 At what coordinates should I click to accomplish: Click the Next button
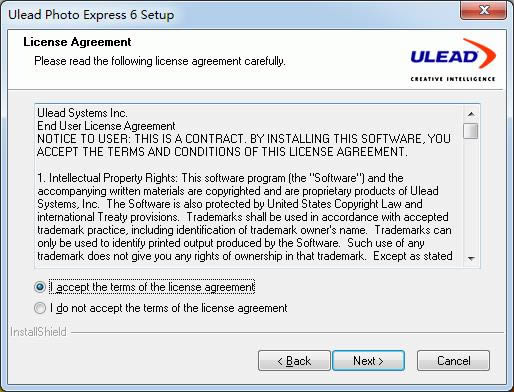[x=368, y=361]
